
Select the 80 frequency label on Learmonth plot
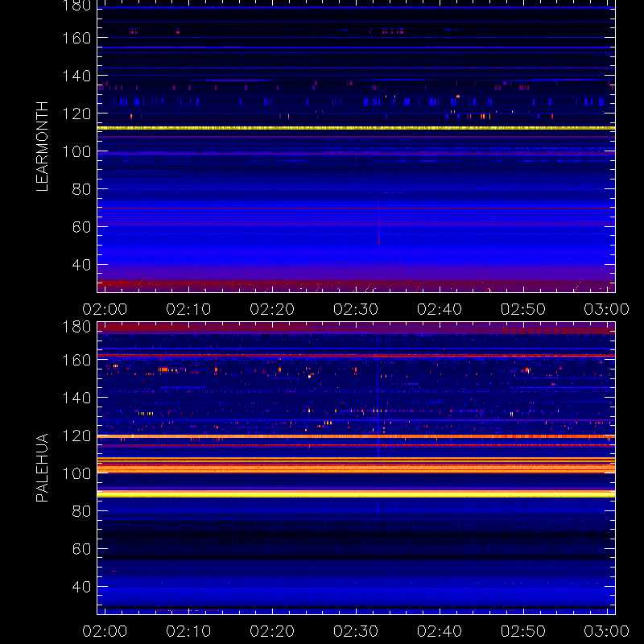pos(82,189)
